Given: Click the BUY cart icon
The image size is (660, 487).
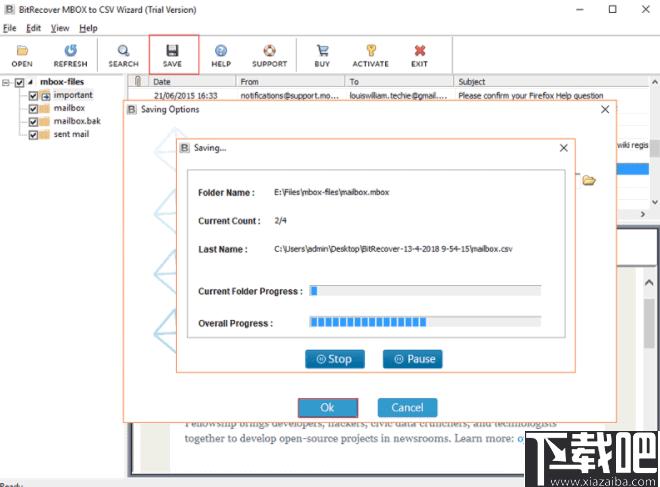Looking at the screenshot, I should coord(322,56).
